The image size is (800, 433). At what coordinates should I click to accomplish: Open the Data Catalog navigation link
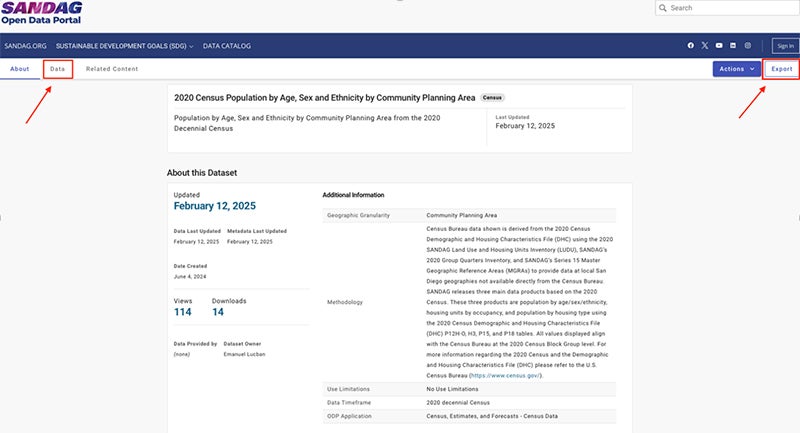pos(229,46)
